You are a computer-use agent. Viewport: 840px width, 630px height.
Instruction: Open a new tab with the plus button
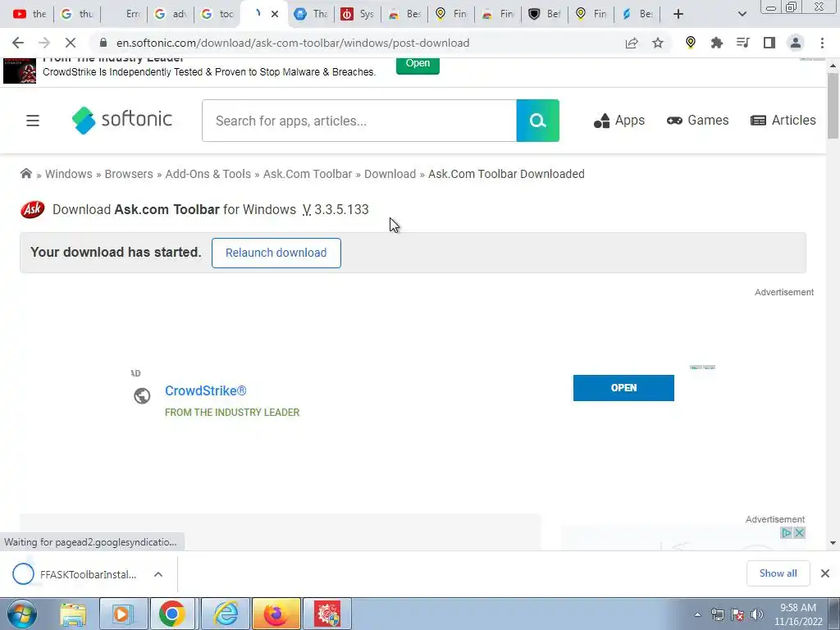pos(678,14)
